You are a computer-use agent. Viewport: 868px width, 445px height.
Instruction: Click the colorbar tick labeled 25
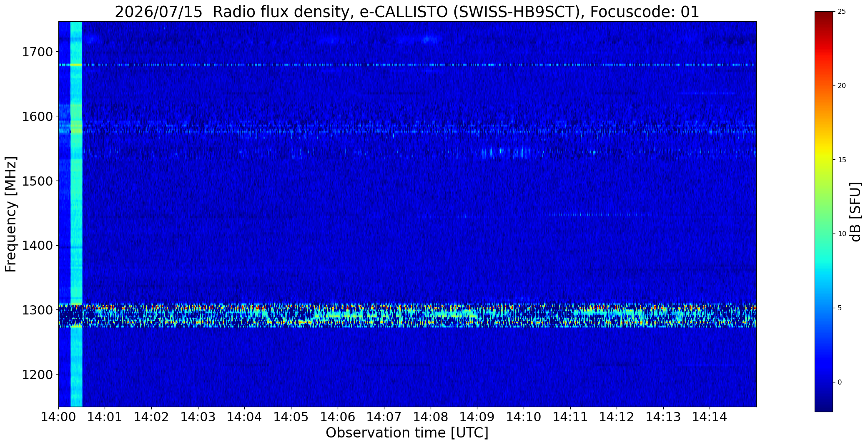coord(841,12)
